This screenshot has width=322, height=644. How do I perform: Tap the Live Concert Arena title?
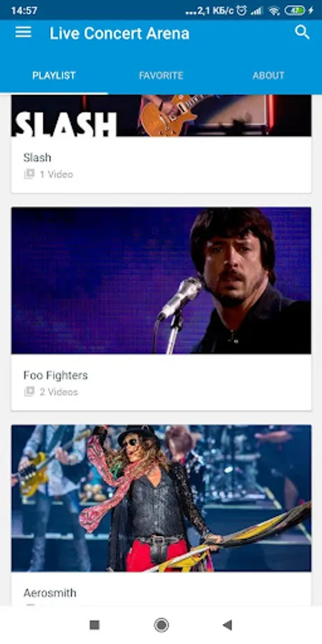click(x=119, y=33)
